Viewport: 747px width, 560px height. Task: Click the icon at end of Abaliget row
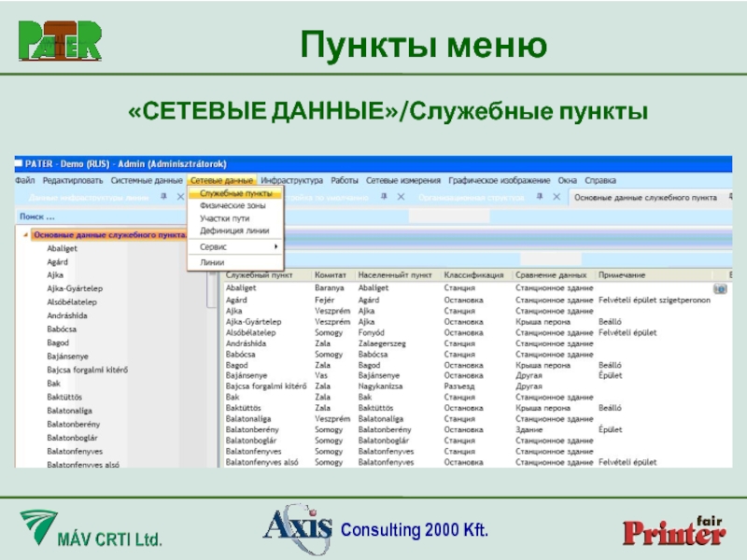click(720, 289)
